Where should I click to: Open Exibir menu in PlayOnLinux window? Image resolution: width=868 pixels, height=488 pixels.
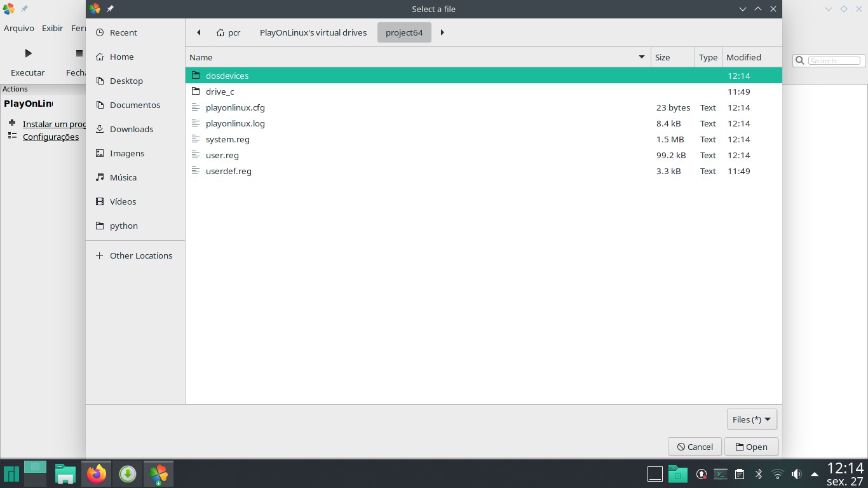(x=53, y=28)
